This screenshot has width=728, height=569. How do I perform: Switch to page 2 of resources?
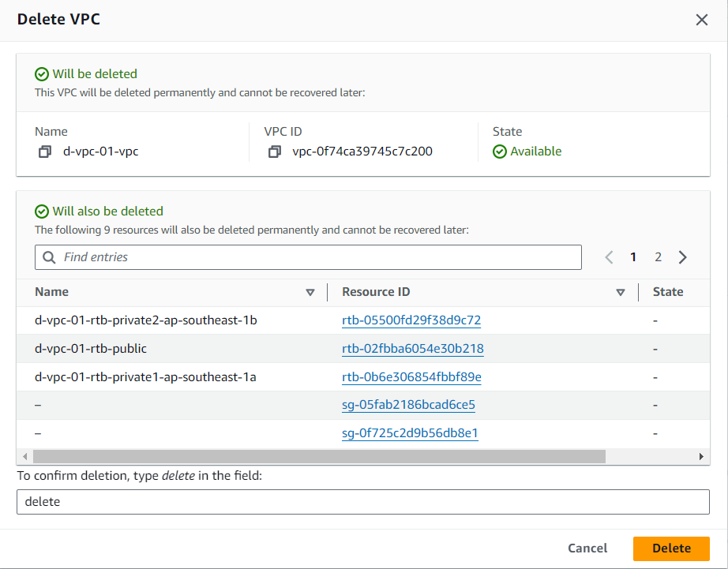click(658, 256)
